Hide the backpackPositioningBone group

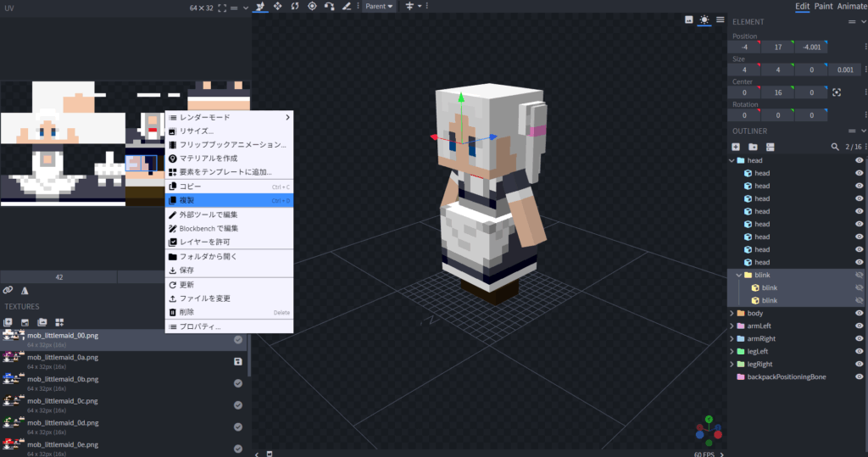(x=860, y=376)
